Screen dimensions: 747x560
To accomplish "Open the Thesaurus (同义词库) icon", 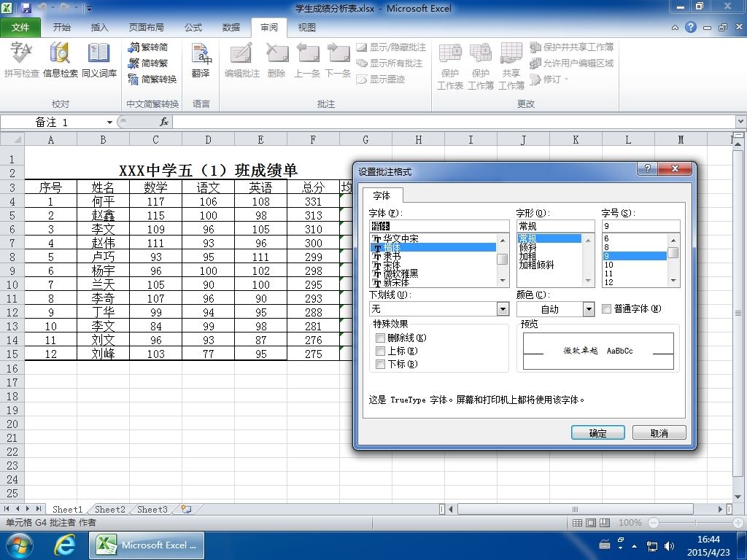I will [x=98, y=60].
